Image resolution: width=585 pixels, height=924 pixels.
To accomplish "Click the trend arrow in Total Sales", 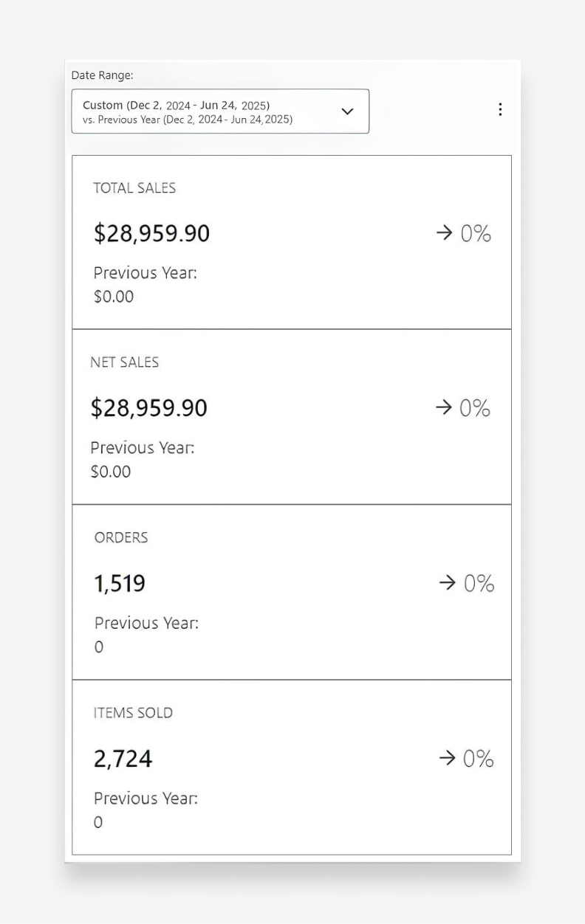I will pyautogui.click(x=444, y=233).
